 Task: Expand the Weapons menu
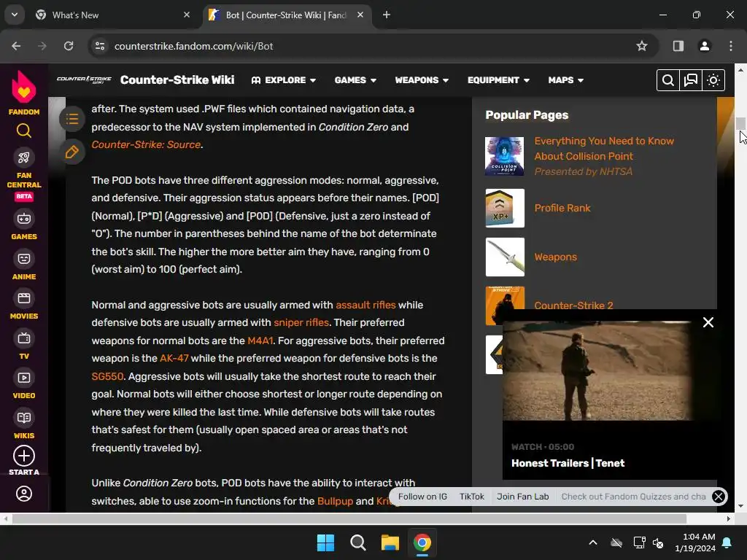(x=422, y=80)
